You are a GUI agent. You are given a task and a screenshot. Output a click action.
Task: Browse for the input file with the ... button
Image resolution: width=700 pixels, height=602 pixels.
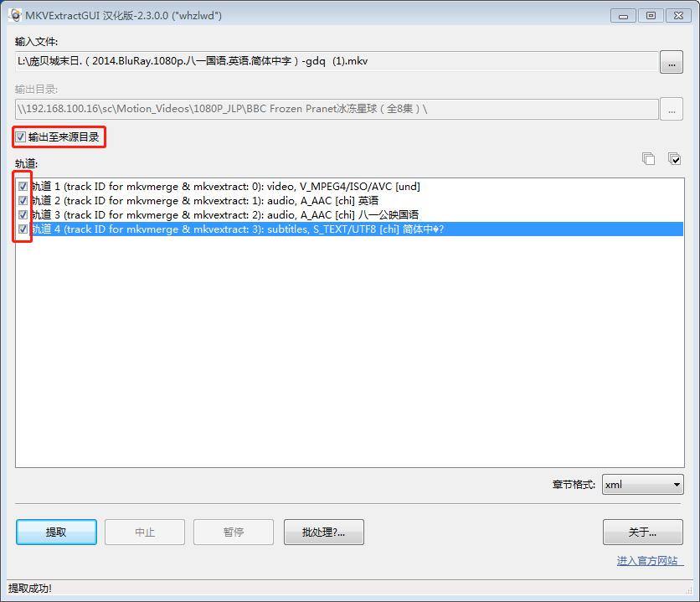[671, 62]
